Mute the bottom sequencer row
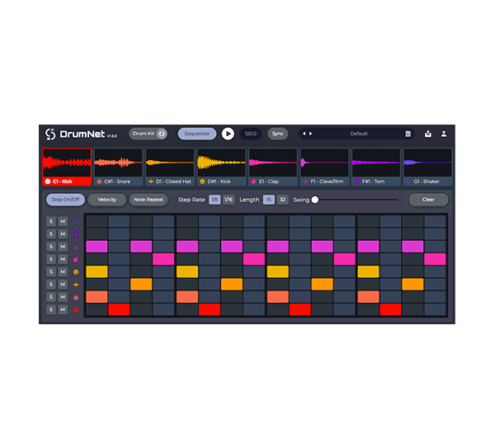 coord(63,309)
